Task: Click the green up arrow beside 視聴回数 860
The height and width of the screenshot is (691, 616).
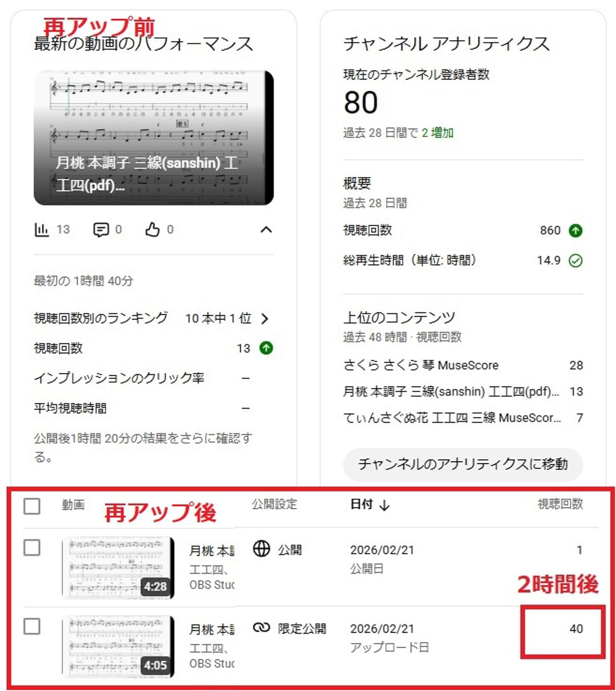Action: (x=574, y=230)
